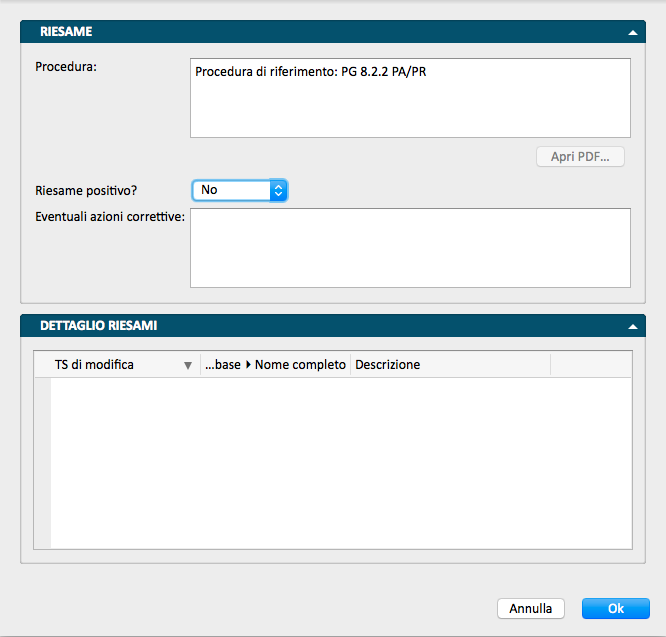The image size is (666, 637).
Task: Collapse the DETTAGLIO RIESAMI section triangle
Action: tap(632, 326)
